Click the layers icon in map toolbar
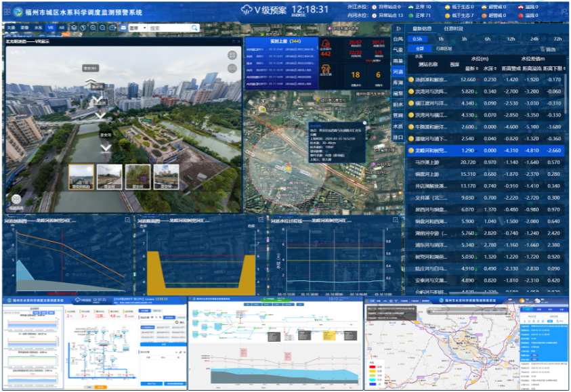Screen dimensions: 571x392 coord(73,28)
